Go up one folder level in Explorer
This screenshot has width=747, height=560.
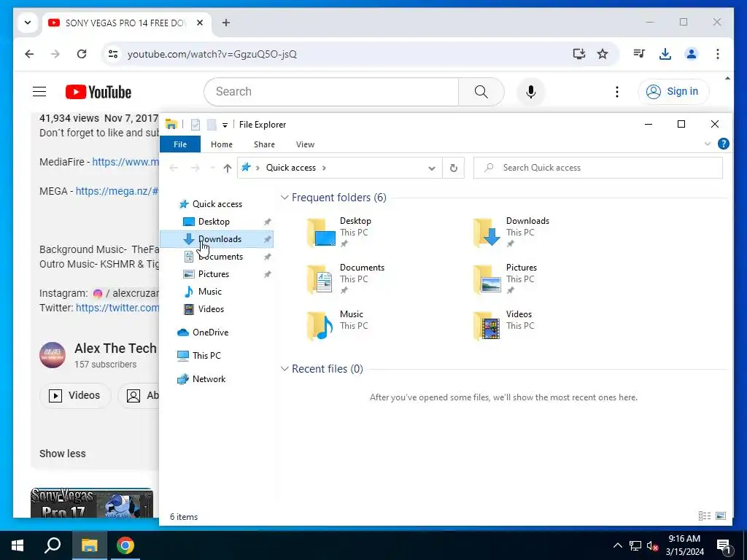pos(228,168)
